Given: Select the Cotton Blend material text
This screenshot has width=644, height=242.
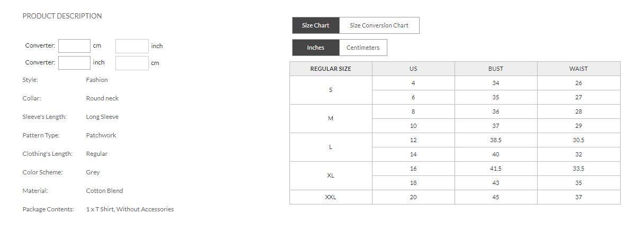Looking at the screenshot, I should (104, 191).
